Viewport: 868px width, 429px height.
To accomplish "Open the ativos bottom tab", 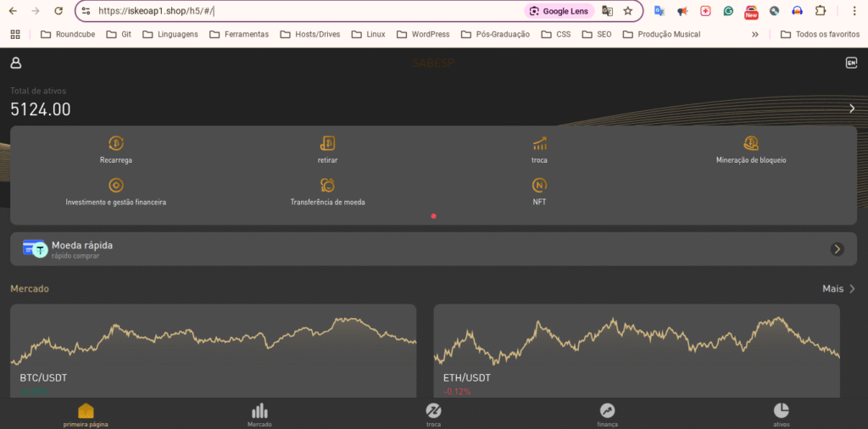I will [x=781, y=415].
